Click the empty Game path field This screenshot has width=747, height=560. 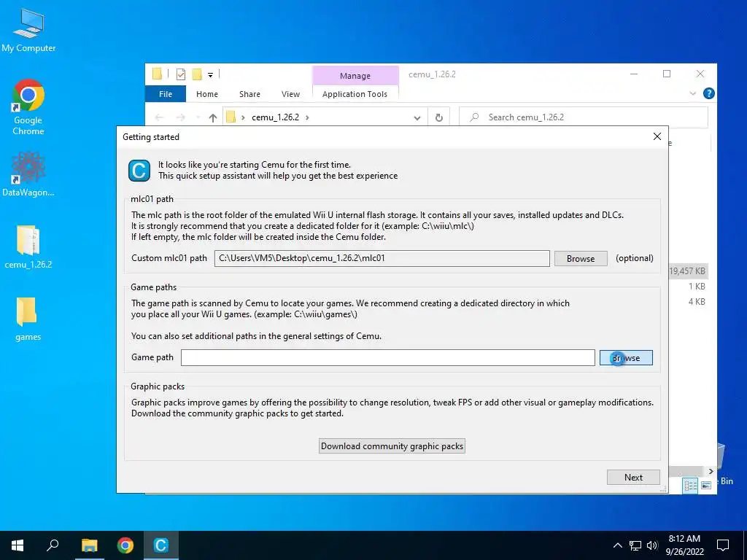(388, 357)
